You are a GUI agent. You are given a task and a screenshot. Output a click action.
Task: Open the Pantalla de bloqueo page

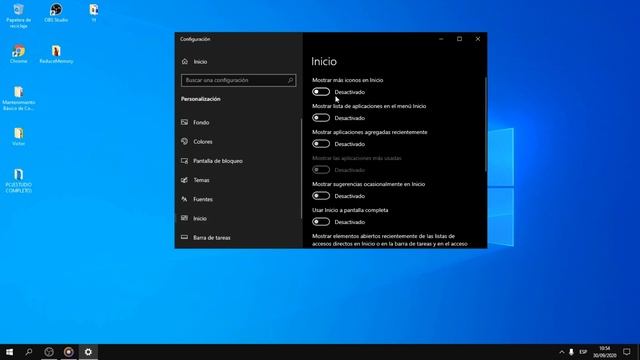click(218, 161)
